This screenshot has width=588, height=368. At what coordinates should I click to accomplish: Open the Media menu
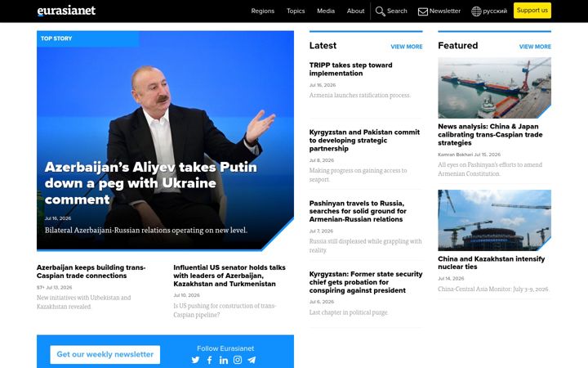coord(326,11)
